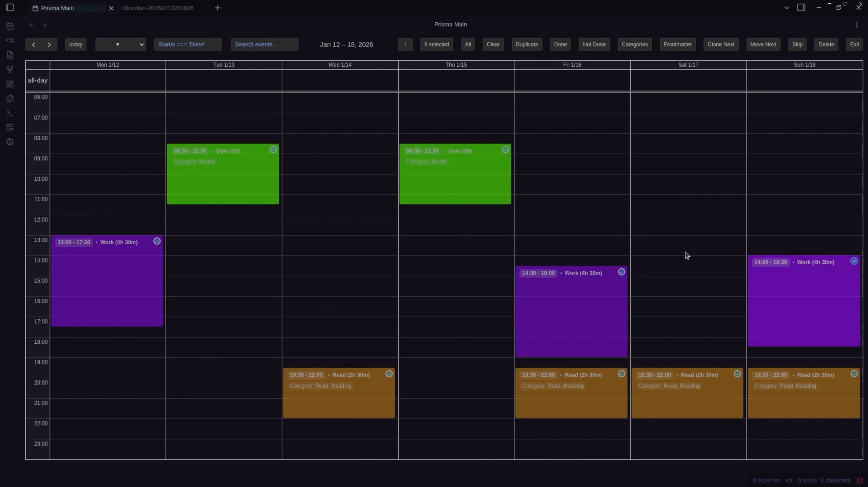Go to next week arrow
The width and height of the screenshot is (868, 487).
coord(49,44)
